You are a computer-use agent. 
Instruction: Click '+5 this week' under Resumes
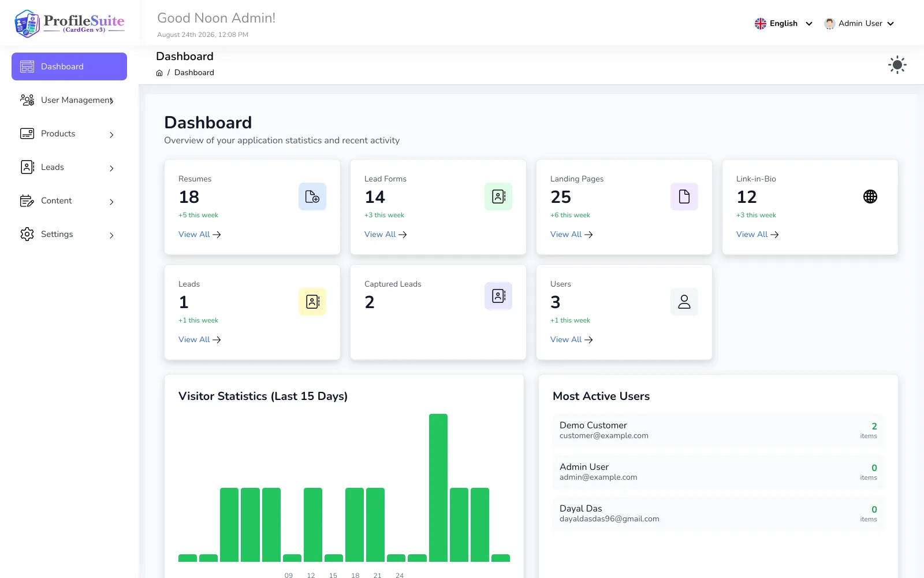click(198, 215)
